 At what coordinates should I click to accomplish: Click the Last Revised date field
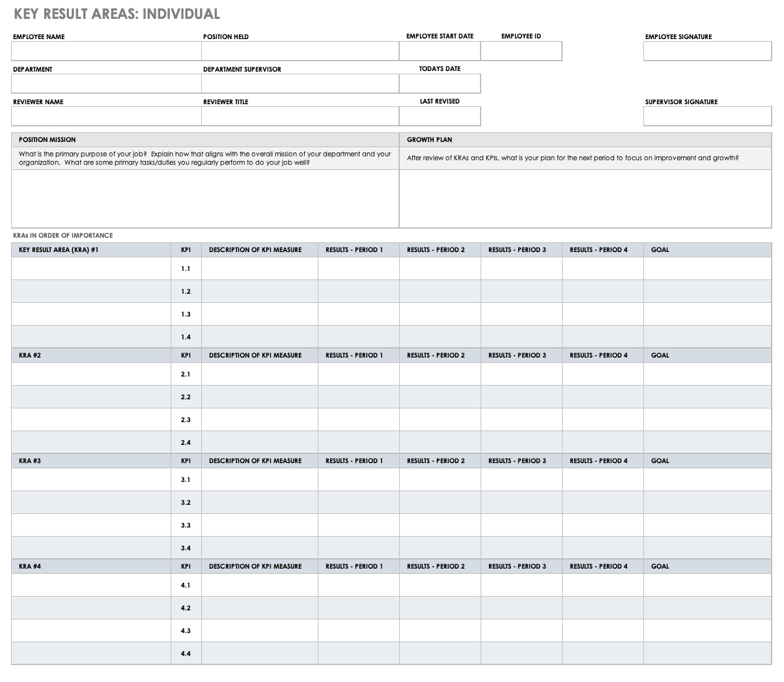click(439, 116)
